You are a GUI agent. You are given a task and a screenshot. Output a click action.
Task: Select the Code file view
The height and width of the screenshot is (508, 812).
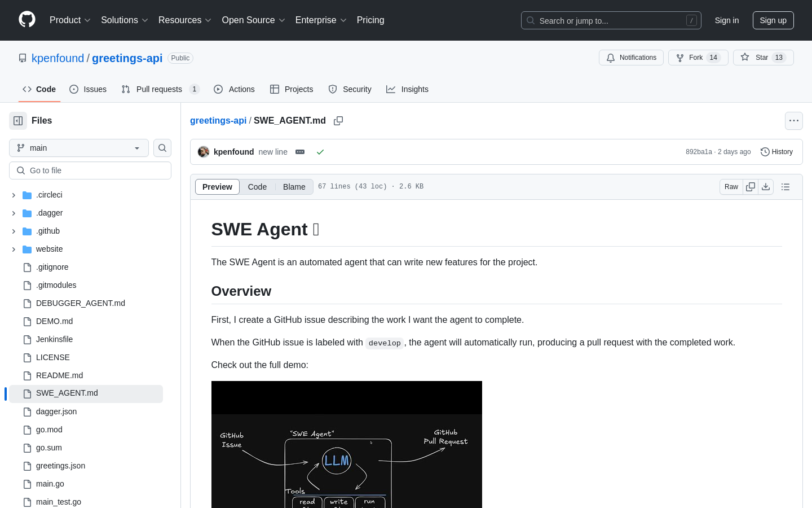tap(257, 187)
